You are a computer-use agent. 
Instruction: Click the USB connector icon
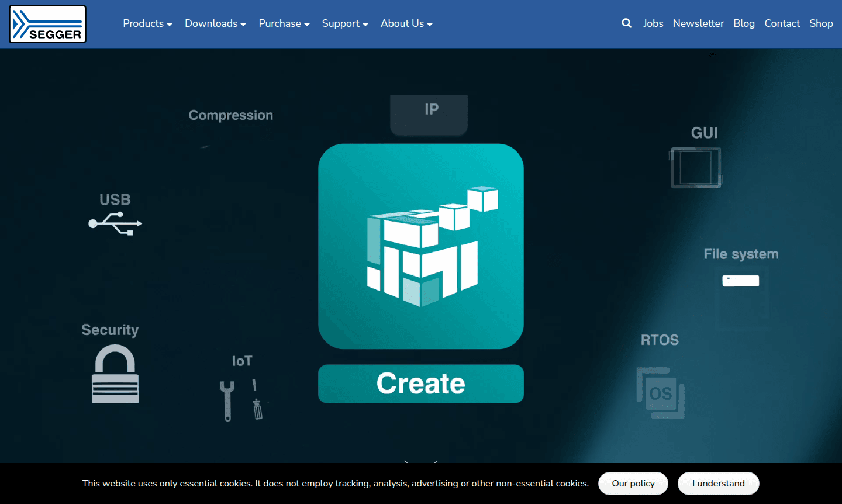pyautogui.click(x=115, y=223)
